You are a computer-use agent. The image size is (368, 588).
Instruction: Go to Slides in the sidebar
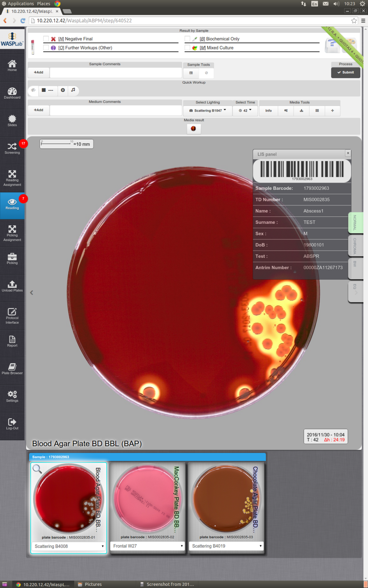click(12, 121)
